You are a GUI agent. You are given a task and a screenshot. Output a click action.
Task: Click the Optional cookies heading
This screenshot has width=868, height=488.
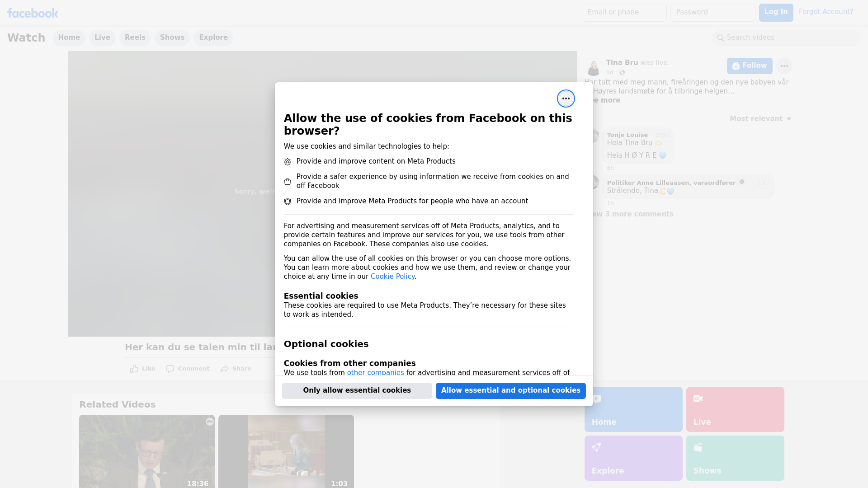(x=326, y=344)
